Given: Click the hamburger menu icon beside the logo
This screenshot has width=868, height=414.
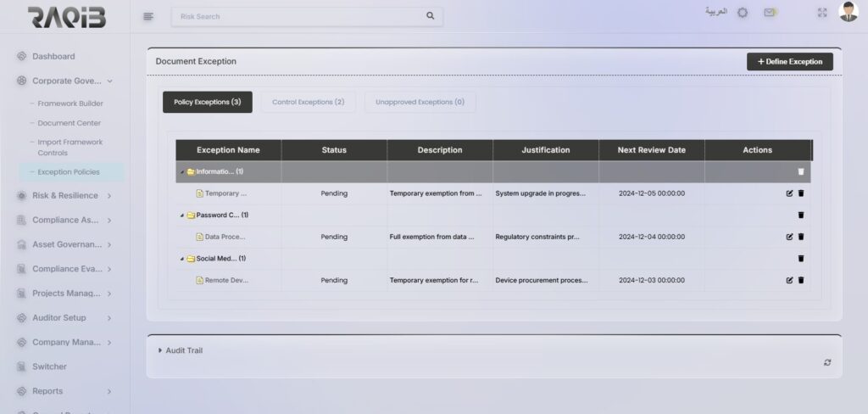Looking at the screenshot, I should pos(148,16).
